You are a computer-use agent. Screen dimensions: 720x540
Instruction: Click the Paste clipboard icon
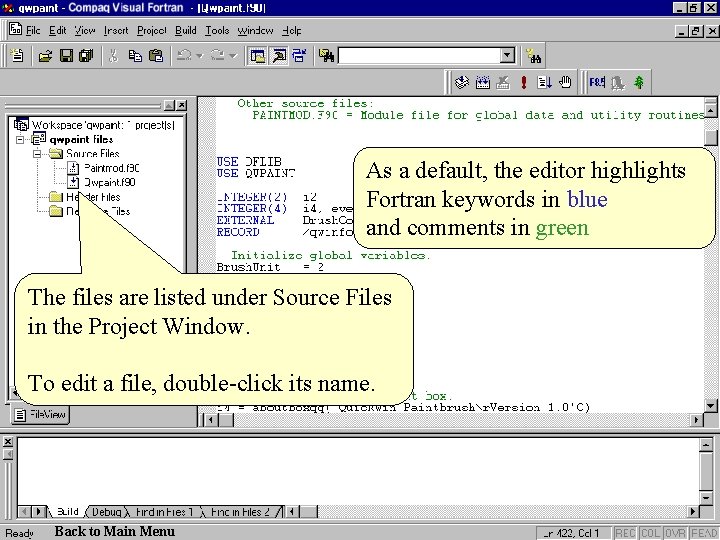click(156, 56)
